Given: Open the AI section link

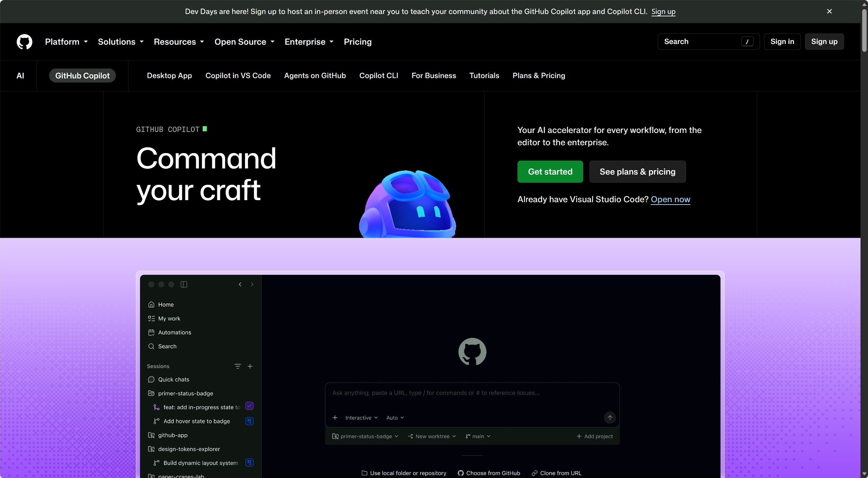Looking at the screenshot, I should [20, 76].
